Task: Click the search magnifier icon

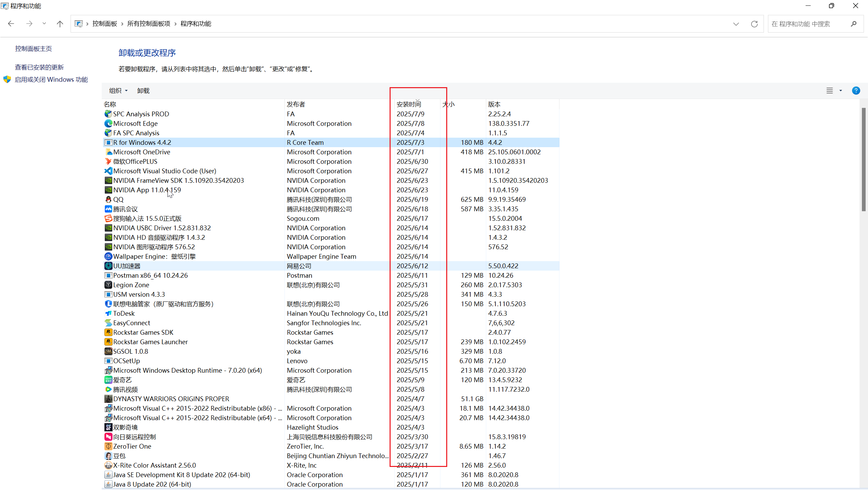Action: point(854,24)
